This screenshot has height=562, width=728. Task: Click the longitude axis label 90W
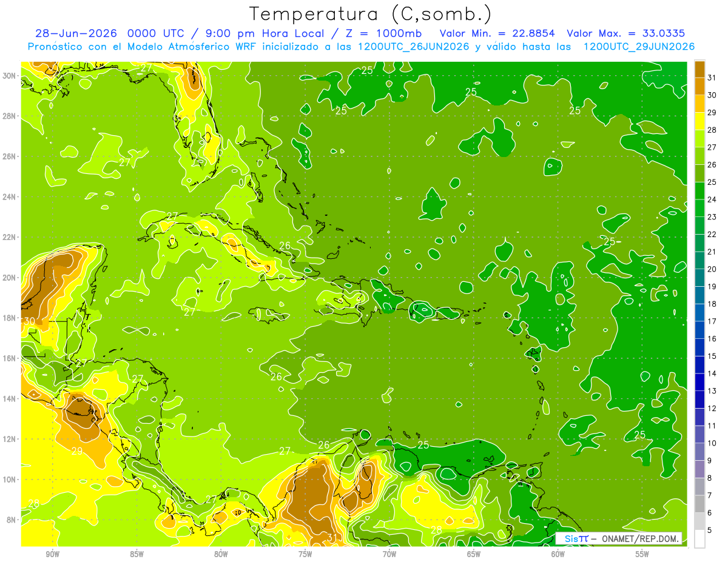point(53,554)
